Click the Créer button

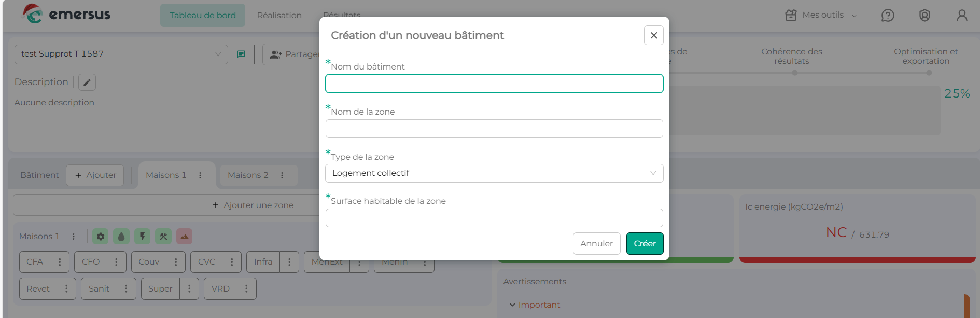click(645, 244)
